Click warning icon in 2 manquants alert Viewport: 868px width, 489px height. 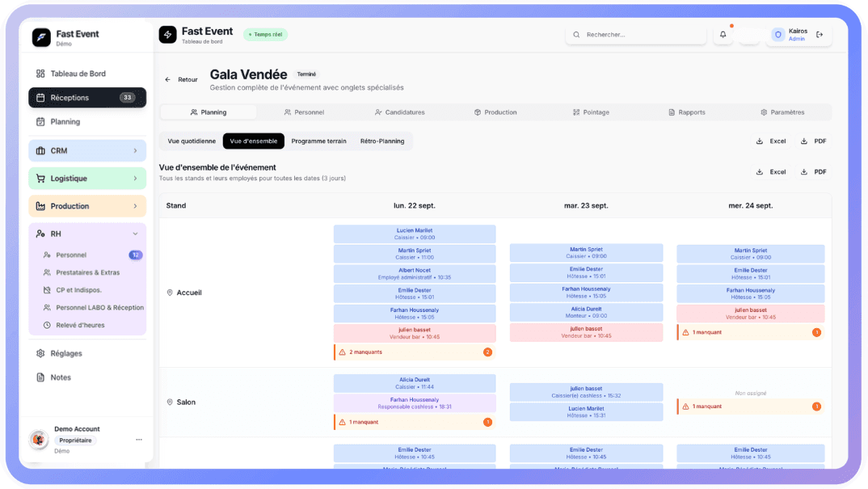pos(342,352)
